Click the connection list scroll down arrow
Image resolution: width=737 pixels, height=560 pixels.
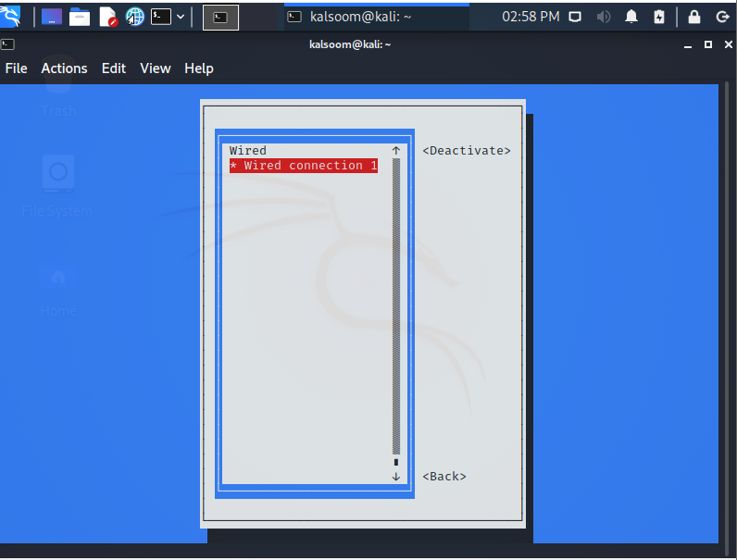(395, 477)
